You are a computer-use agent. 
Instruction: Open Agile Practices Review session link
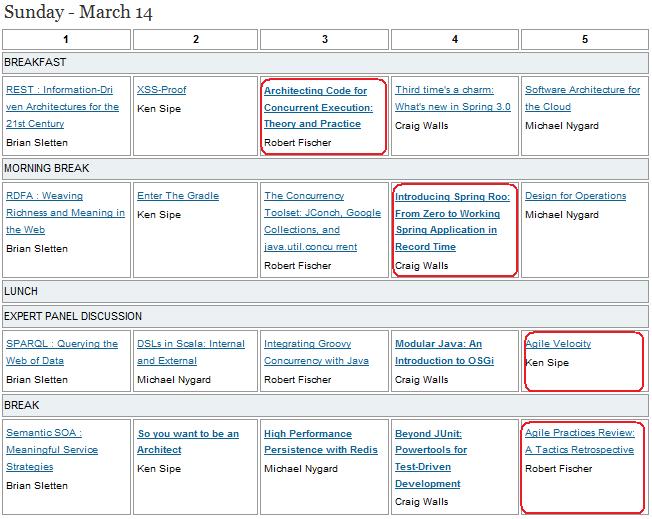point(580,441)
